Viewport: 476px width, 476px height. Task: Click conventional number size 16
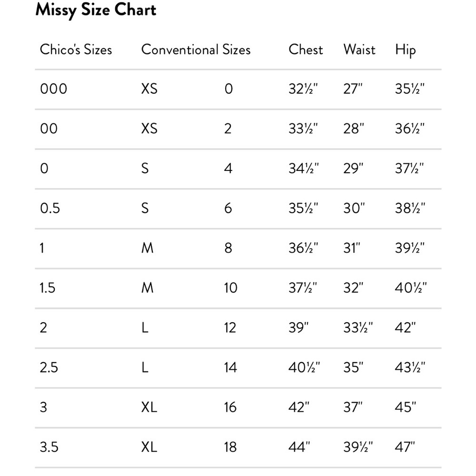tap(230, 407)
